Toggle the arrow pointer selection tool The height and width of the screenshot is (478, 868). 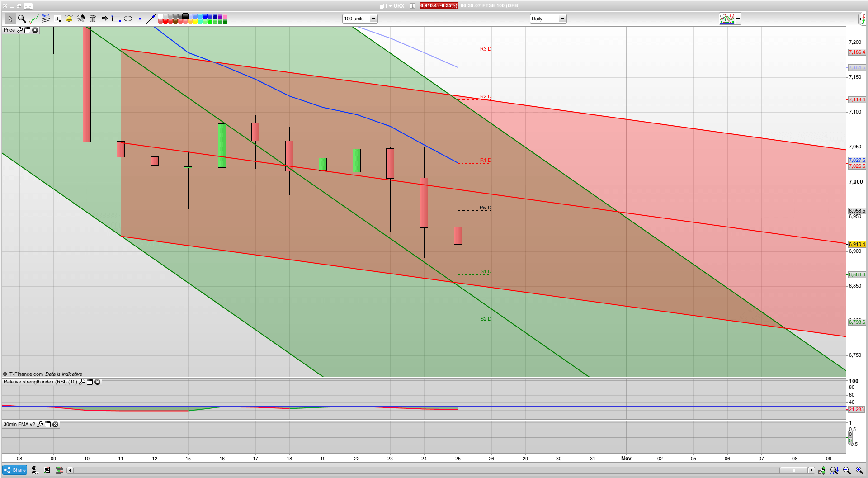(10, 19)
